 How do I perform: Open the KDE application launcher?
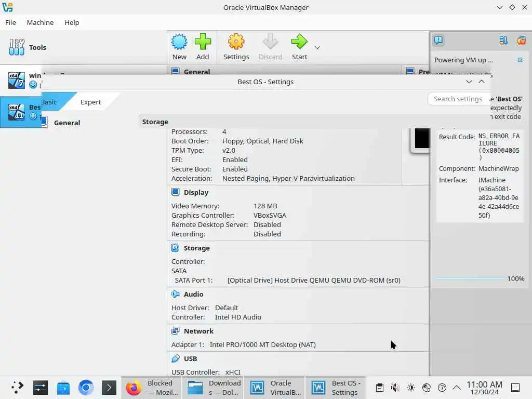[x=17, y=388]
